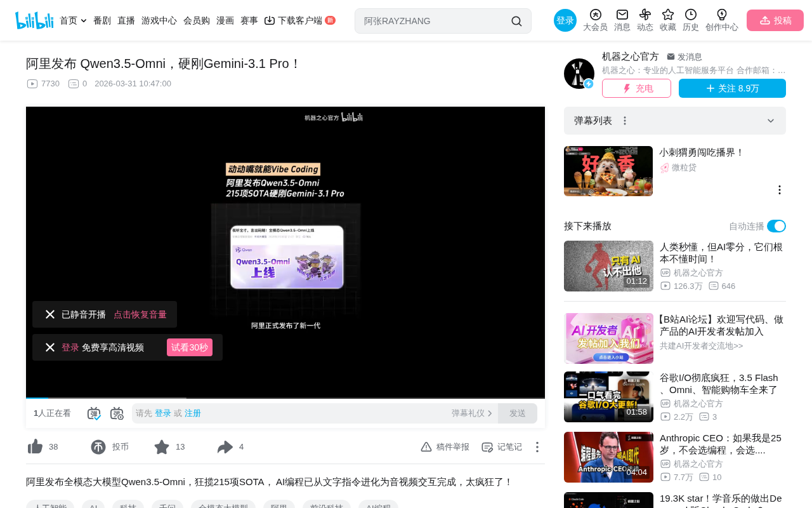Open the search magnifier icon

point(516,21)
